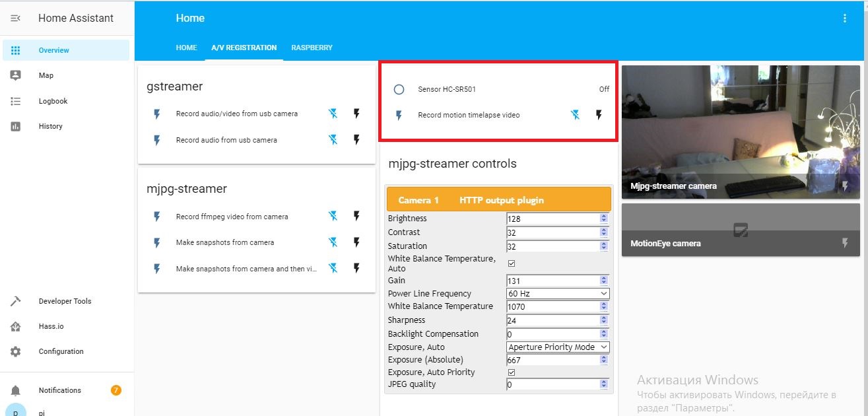Turn on Record motion timelapse video
This screenshot has width=868, height=416.
coord(599,115)
